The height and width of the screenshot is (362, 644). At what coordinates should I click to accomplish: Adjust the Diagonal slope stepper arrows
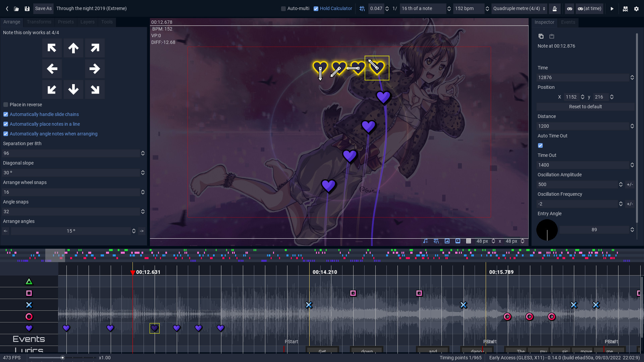pyautogui.click(x=143, y=173)
